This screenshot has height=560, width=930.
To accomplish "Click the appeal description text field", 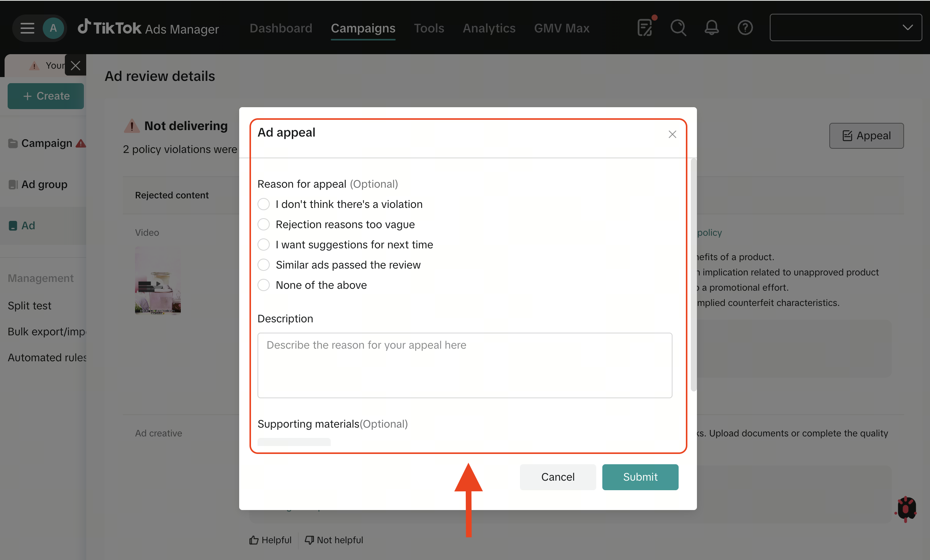I will click(464, 365).
